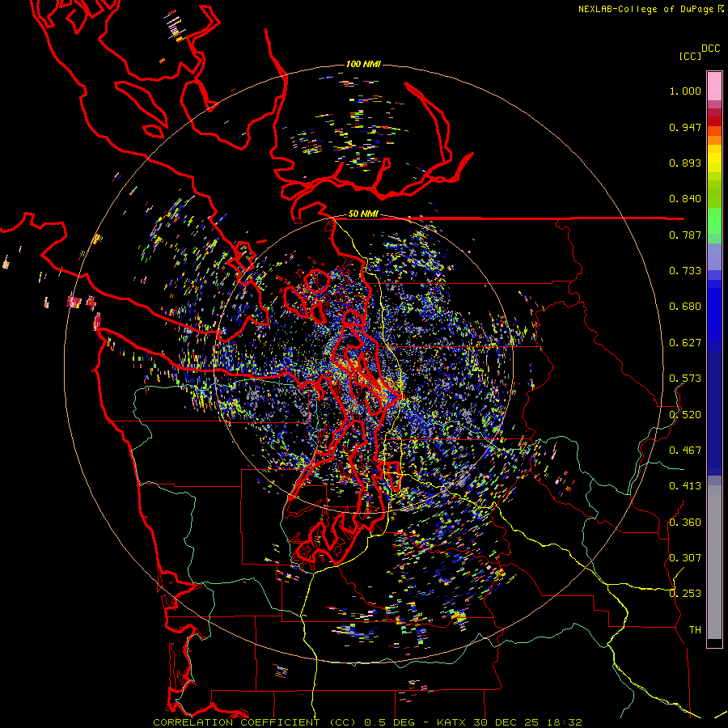Click the 100 NMI range ring label
Image resolution: width=728 pixels, height=728 pixels.
363,64
